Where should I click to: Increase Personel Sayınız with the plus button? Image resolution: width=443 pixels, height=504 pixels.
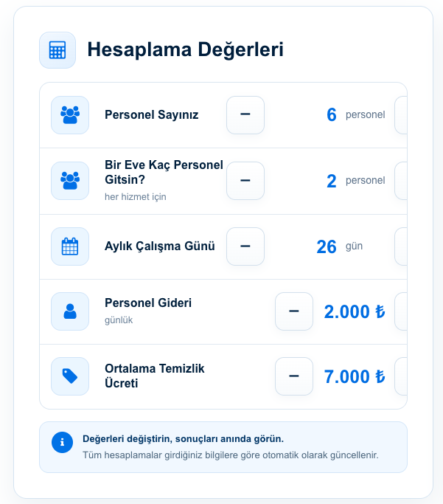pos(401,115)
